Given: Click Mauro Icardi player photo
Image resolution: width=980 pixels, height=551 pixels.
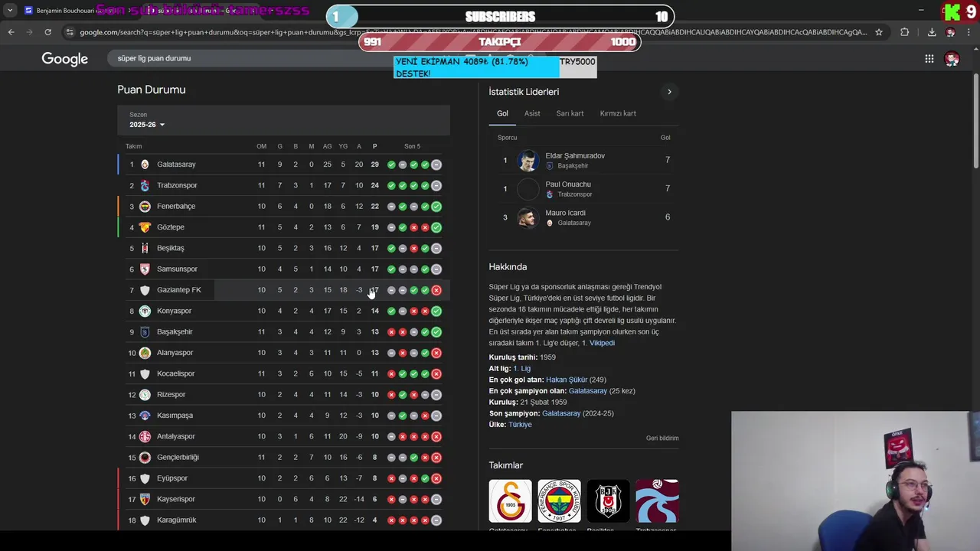Looking at the screenshot, I should tap(528, 218).
